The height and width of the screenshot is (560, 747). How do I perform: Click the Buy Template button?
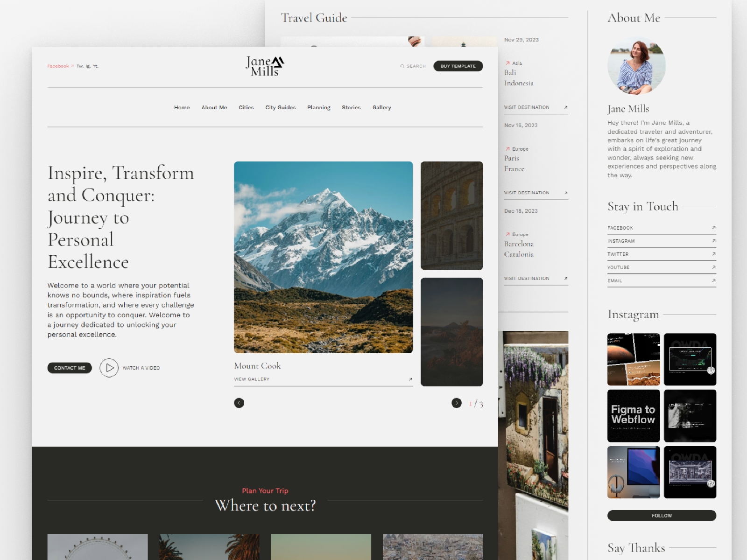(458, 66)
